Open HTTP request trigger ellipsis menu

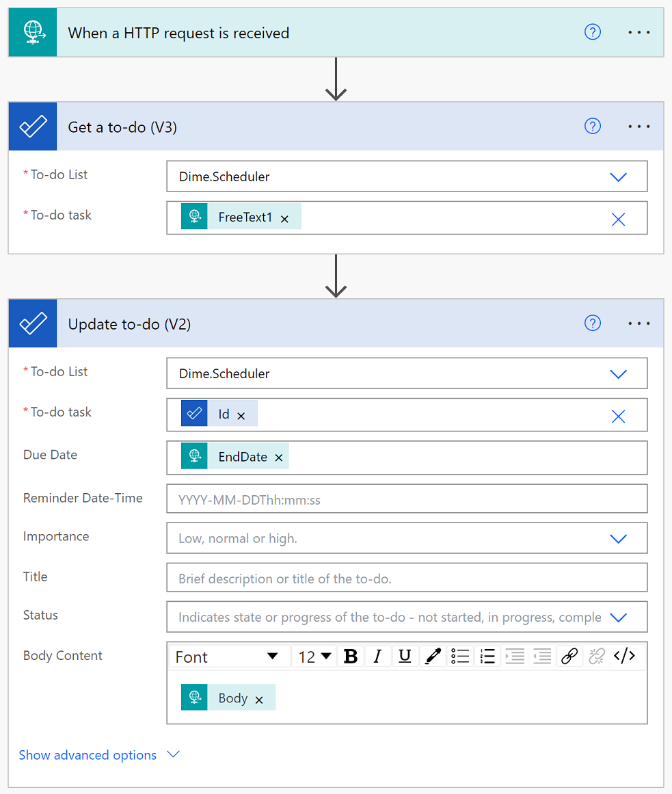[x=639, y=32]
